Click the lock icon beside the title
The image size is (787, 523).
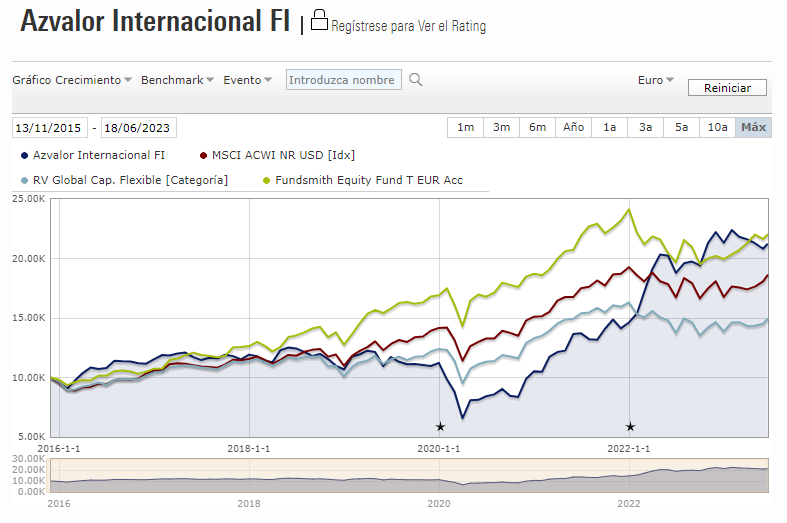coord(319,21)
